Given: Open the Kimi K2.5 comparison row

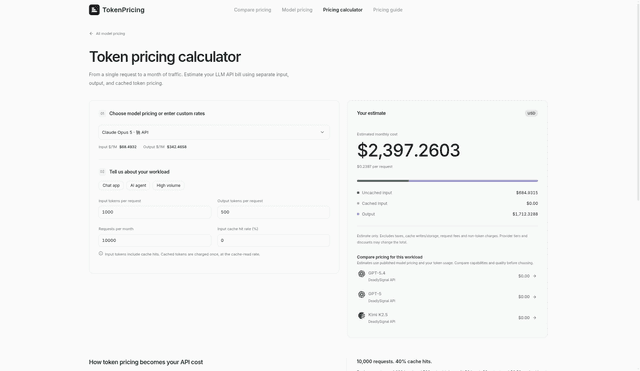Looking at the screenshot, I should (447, 318).
